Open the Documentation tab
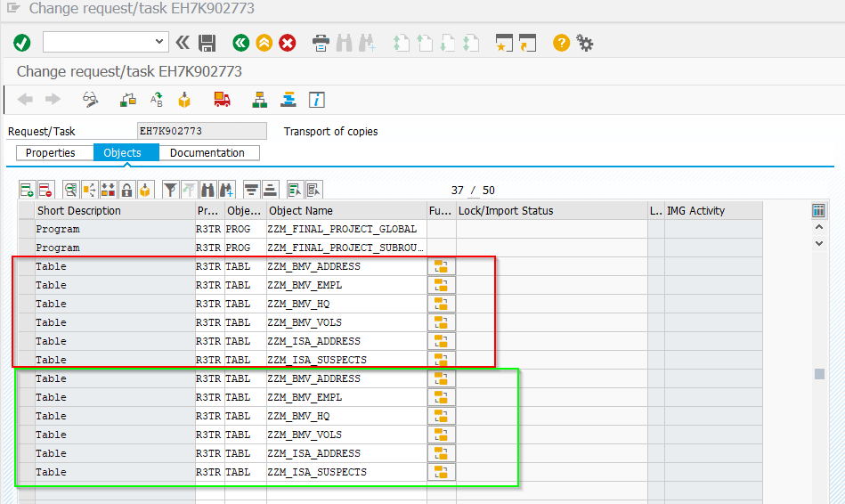Screen dimensions: 845x504 207,152
